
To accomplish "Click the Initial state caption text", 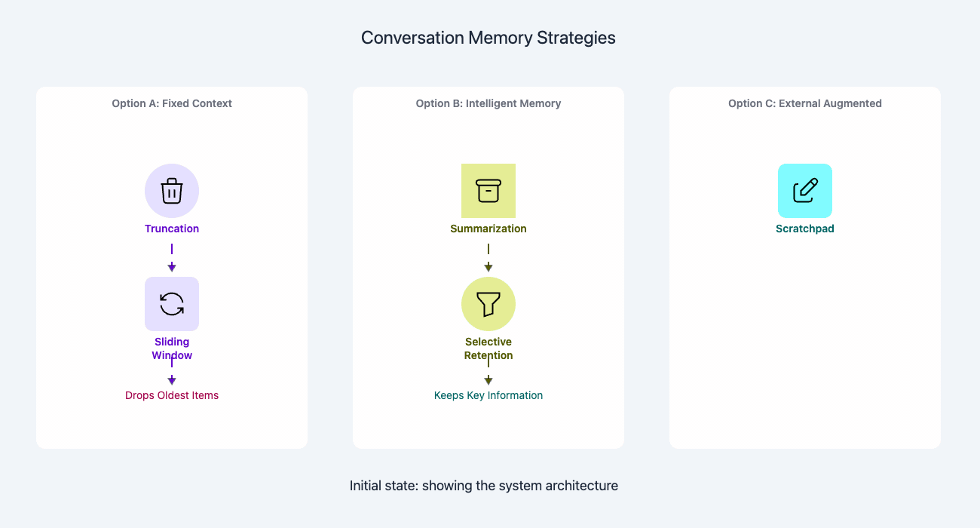I will pyautogui.click(x=484, y=486).
